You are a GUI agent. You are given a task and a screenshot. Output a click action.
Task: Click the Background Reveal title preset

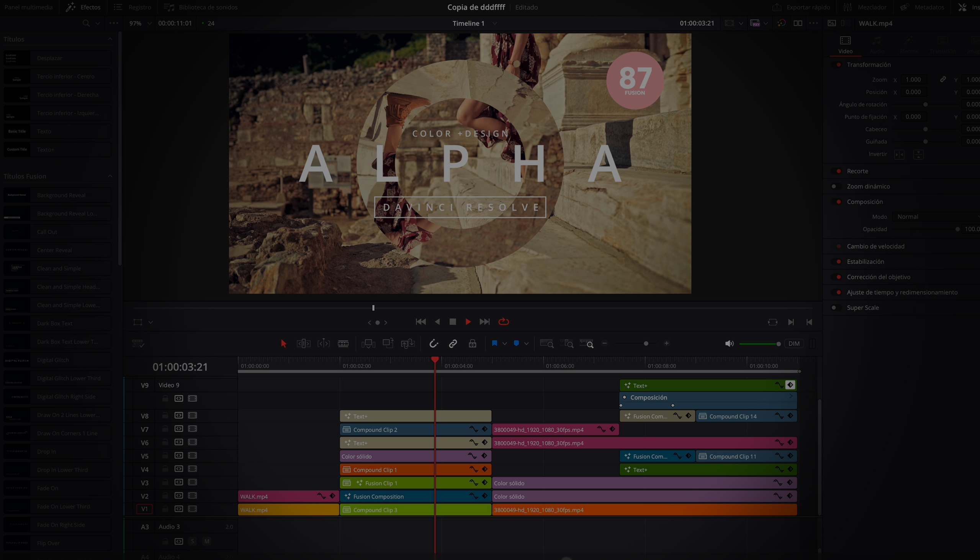[57, 195]
